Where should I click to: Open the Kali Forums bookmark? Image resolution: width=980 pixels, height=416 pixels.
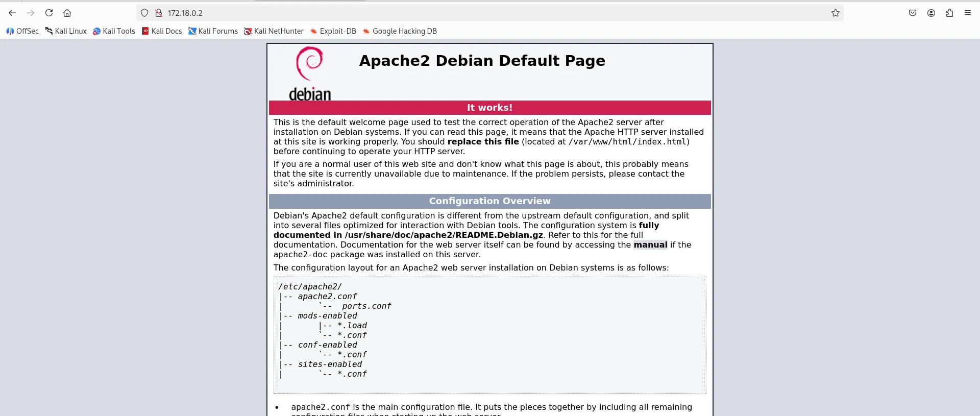tap(213, 31)
